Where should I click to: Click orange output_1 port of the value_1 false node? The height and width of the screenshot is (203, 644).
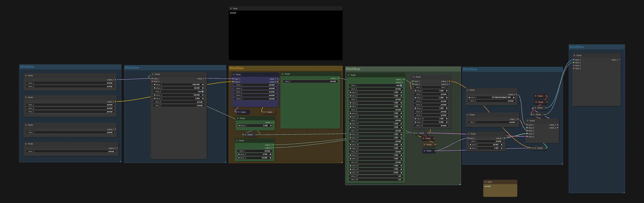(x=449, y=81)
